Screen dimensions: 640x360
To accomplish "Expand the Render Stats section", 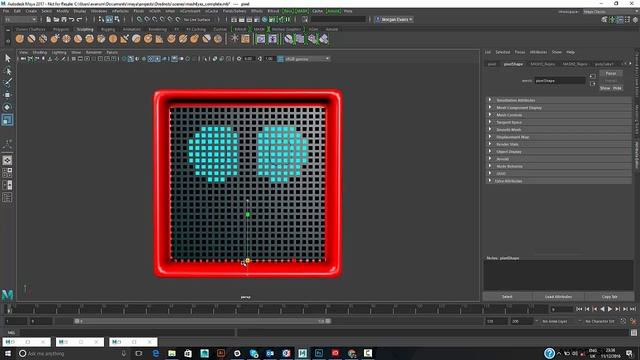I will (x=559, y=144).
